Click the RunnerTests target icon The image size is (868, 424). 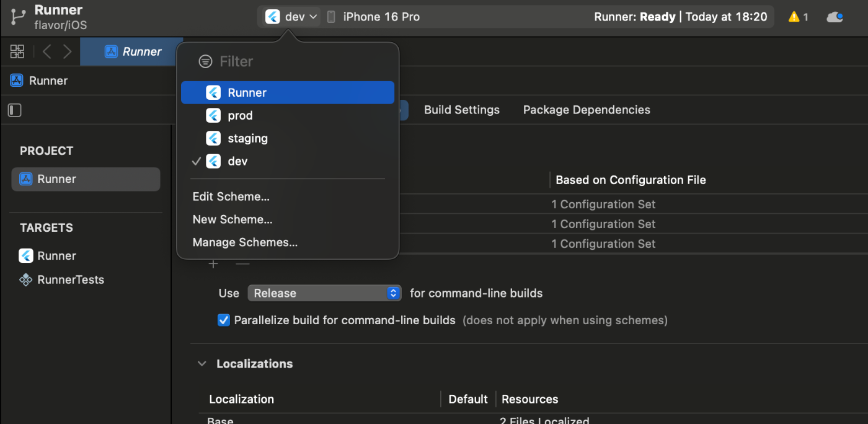26,280
